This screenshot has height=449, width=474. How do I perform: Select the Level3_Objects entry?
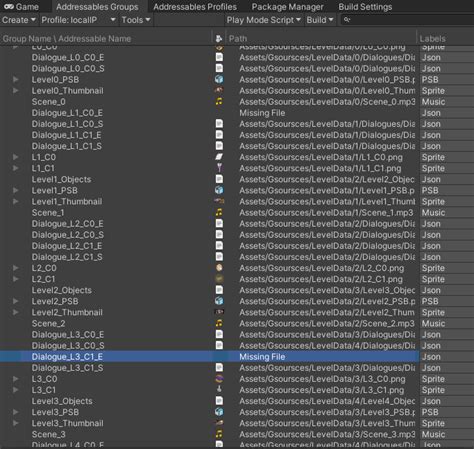pyautogui.click(x=62, y=401)
